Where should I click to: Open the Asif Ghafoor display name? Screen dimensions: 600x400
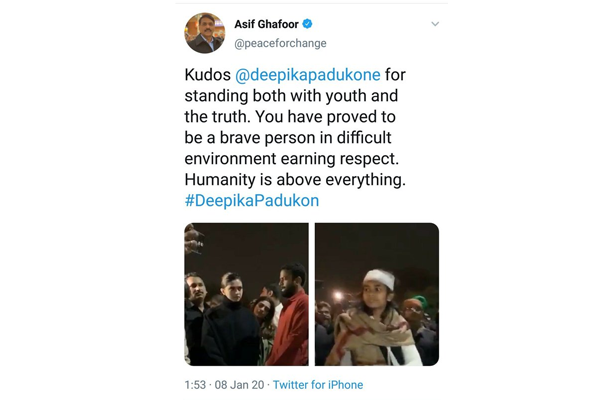coord(266,24)
